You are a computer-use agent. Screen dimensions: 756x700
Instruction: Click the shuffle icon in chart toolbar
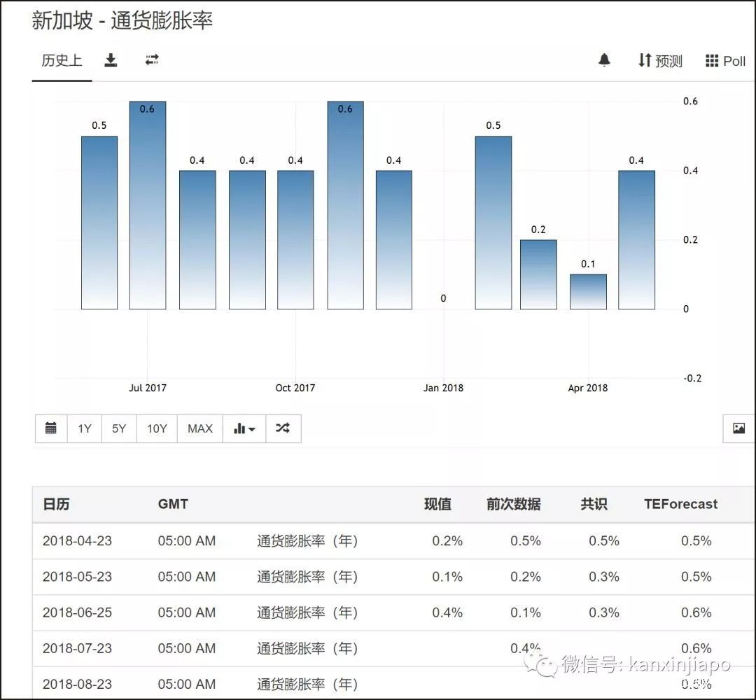pyautogui.click(x=283, y=428)
